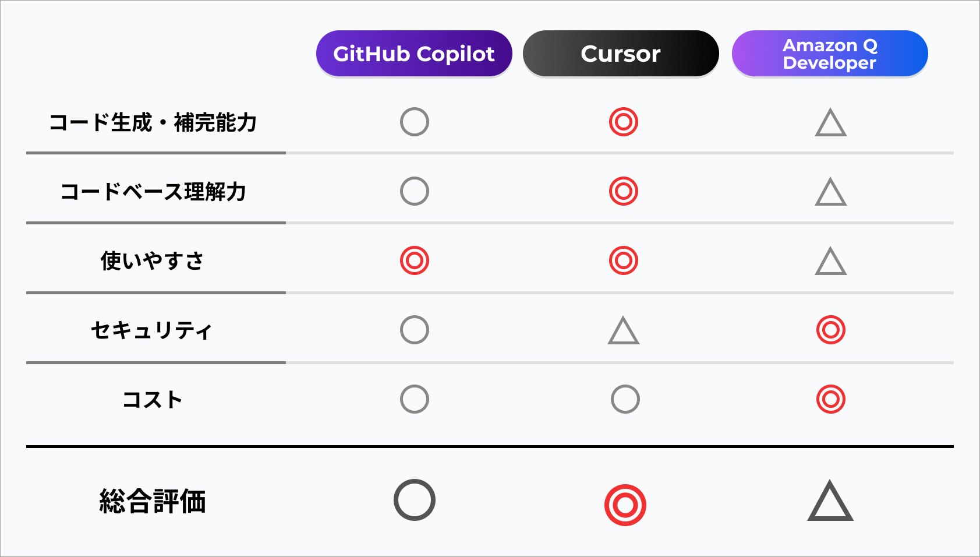The width and height of the screenshot is (980, 557).
Task: Click Amazon Q's red double circle for コスト
Action: tap(831, 399)
